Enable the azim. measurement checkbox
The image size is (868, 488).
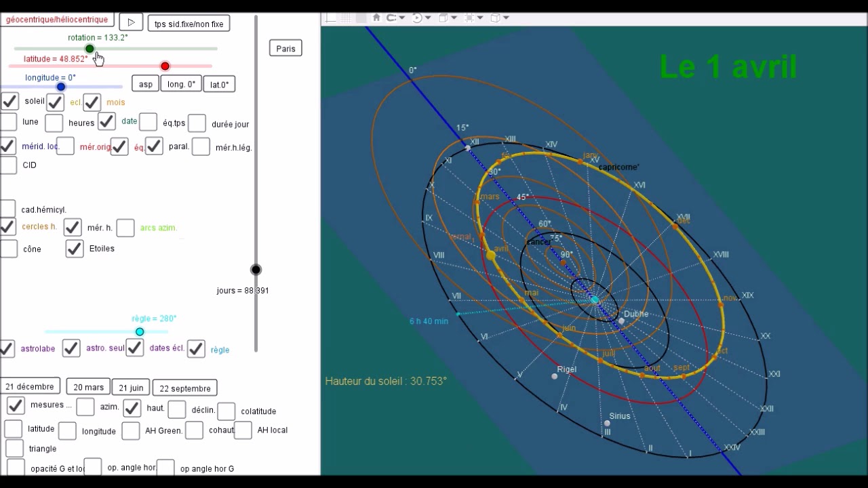[85, 407]
